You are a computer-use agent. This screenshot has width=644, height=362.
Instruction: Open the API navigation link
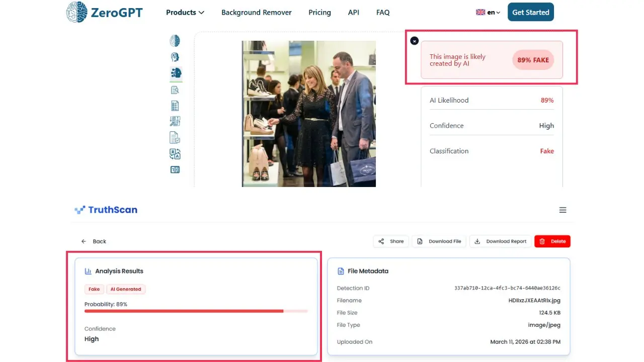(x=353, y=13)
